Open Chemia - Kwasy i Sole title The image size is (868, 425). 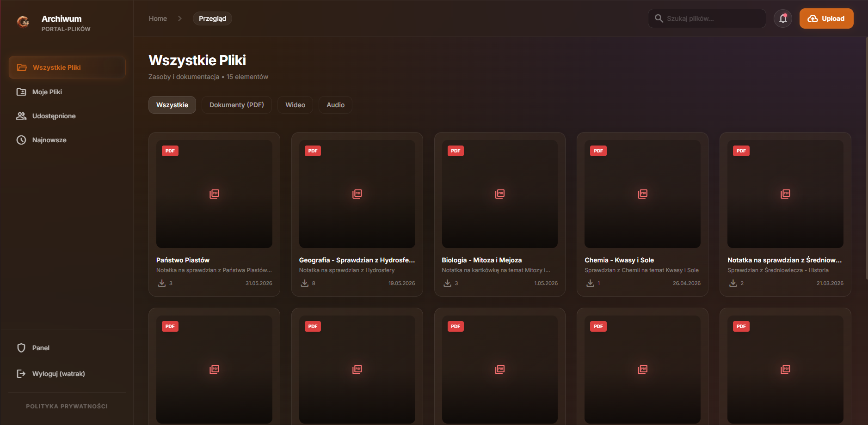coord(619,260)
